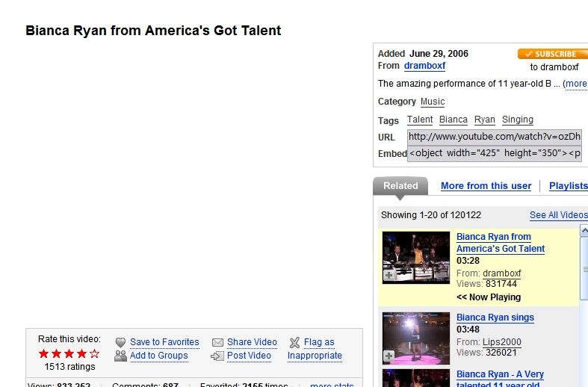Click the people icon for Add to Groups
588x387 pixels.
(x=120, y=356)
